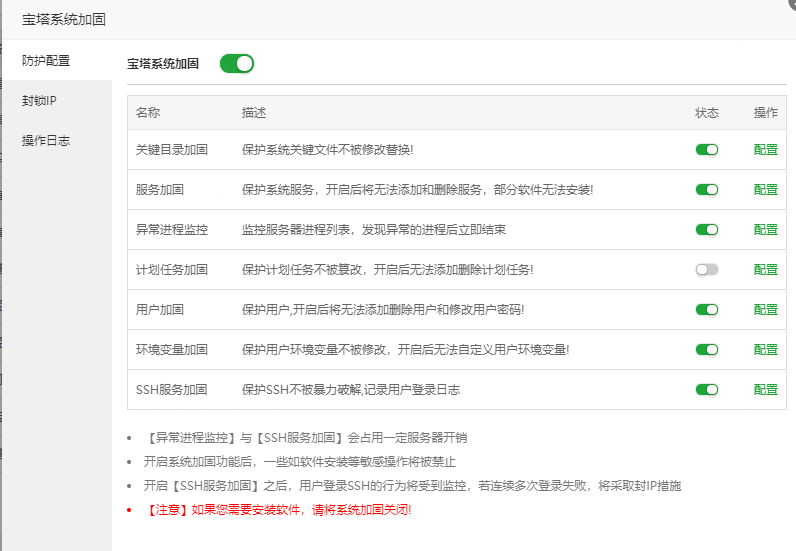Click the bold 宝塔系统加固 label beside the switch
Viewport: 796px width, 551px height.
tap(163, 63)
